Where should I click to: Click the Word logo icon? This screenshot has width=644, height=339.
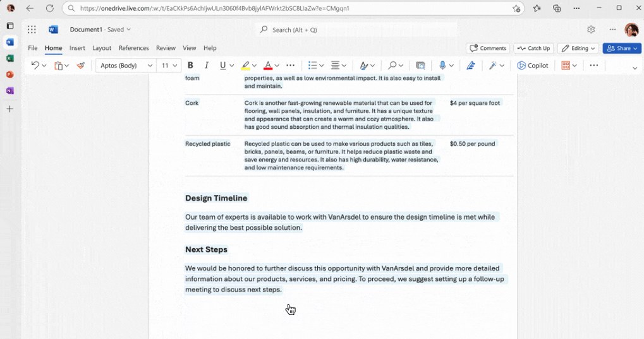click(x=53, y=30)
